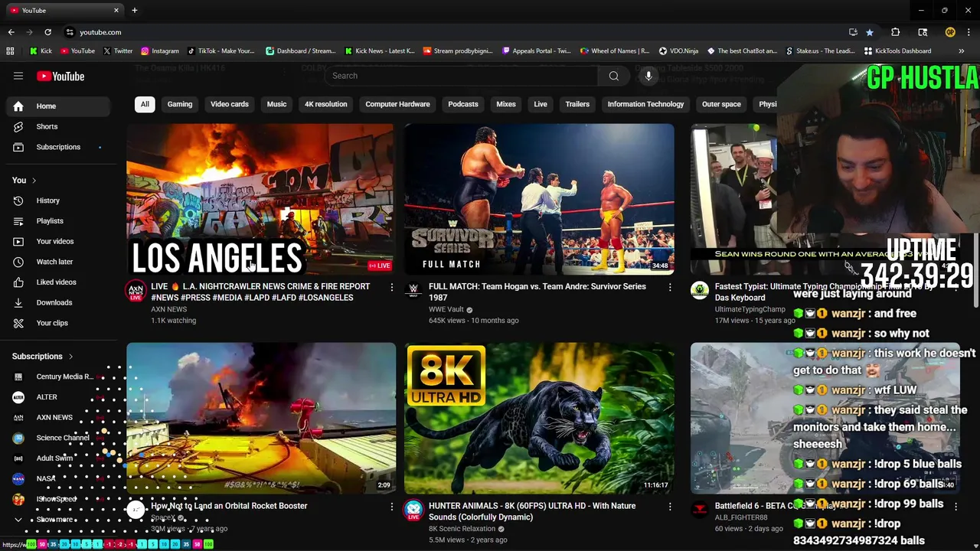980x551 pixels.
Task: Show more bookmarks with the overflow chevron
Action: click(961, 51)
